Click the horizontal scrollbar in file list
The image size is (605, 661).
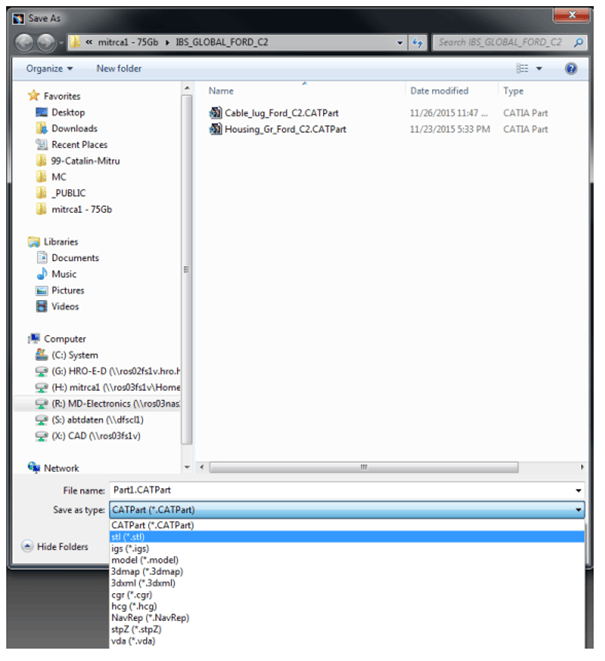(x=363, y=467)
